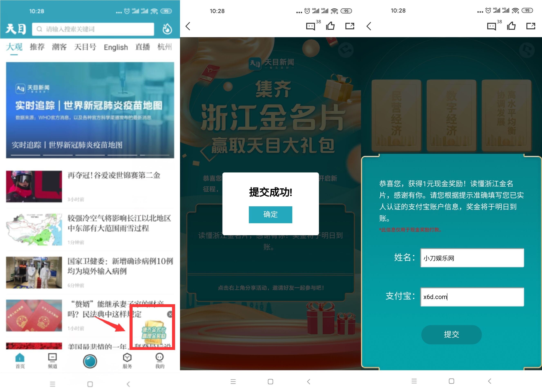Screen dimensions: 542x392
Task: Open article 再夺冠!谷爱凌世锦赛第二金
Action: (114, 175)
